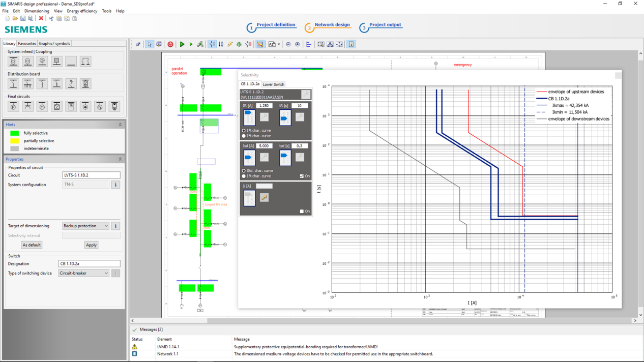Open Target of dimensioning dropdown
Viewport: 644px width, 362px height.
point(85,226)
